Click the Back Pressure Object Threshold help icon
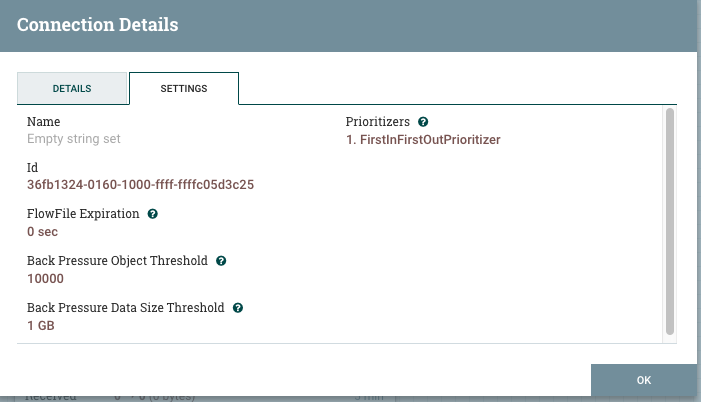Image resolution: width=701 pixels, height=402 pixels. pyautogui.click(x=221, y=261)
